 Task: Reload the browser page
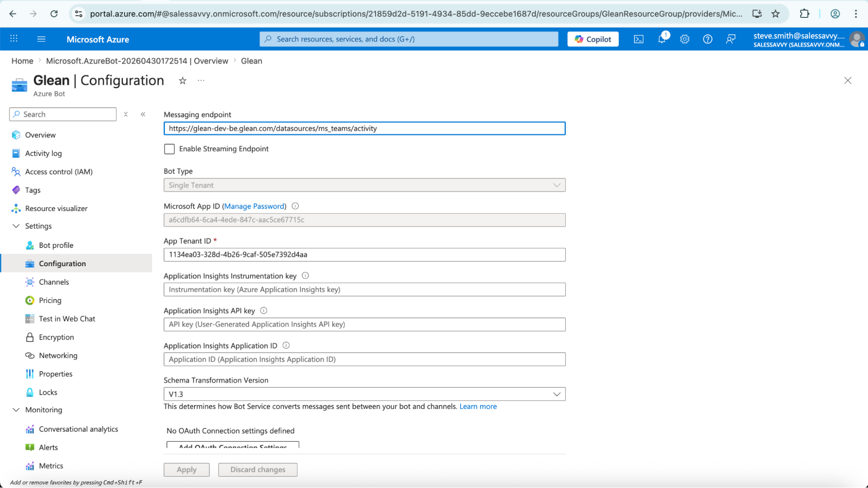54,14
